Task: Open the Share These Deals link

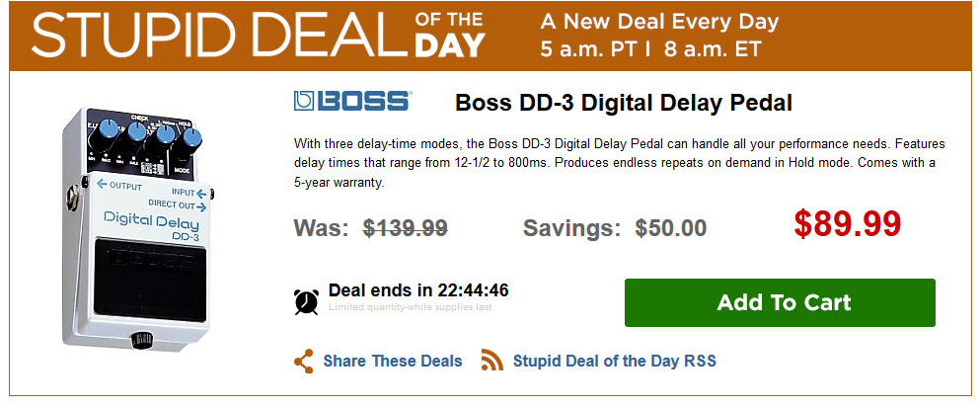Action: click(x=392, y=362)
